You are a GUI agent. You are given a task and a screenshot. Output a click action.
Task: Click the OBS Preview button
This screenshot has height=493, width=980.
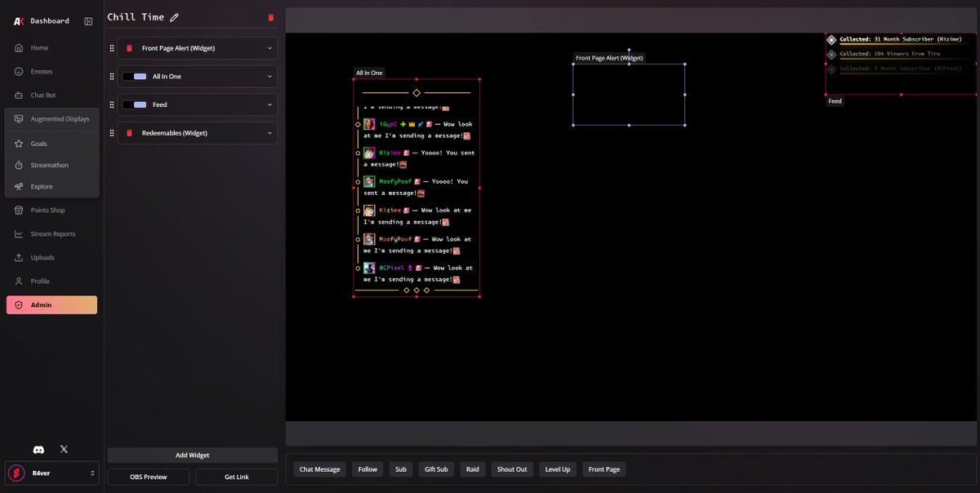[149, 477]
